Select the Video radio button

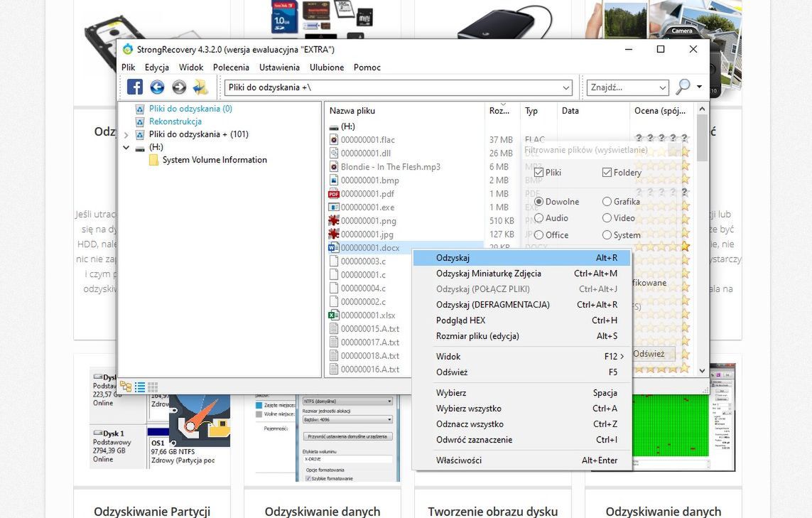[x=607, y=218]
